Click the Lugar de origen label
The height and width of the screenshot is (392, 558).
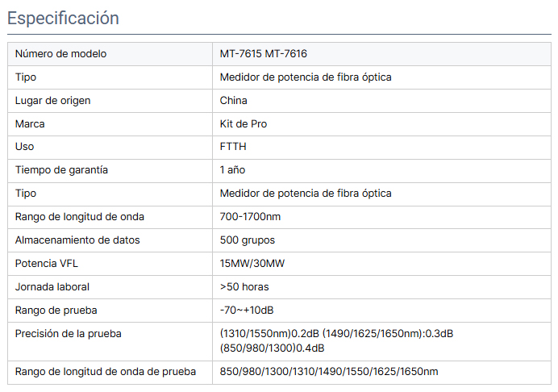pos(52,101)
